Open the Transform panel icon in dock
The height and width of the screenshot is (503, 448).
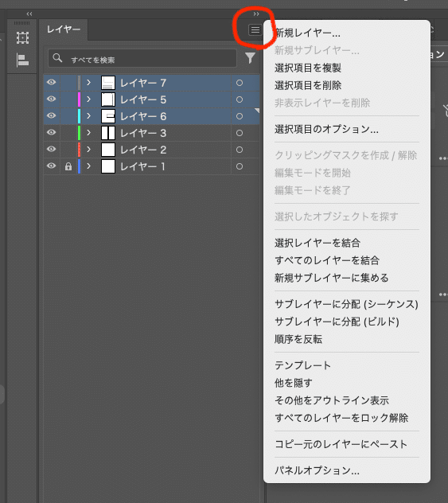click(x=22, y=38)
